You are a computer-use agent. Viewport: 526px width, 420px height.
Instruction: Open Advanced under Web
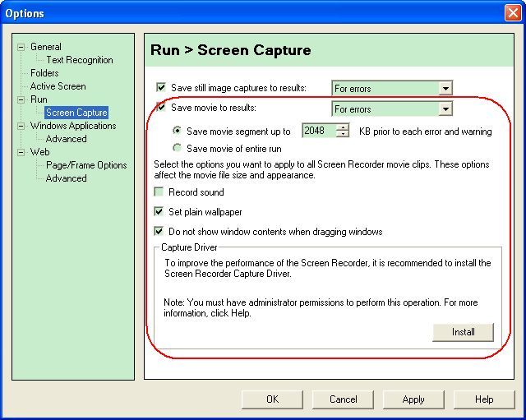[x=66, y=178]
